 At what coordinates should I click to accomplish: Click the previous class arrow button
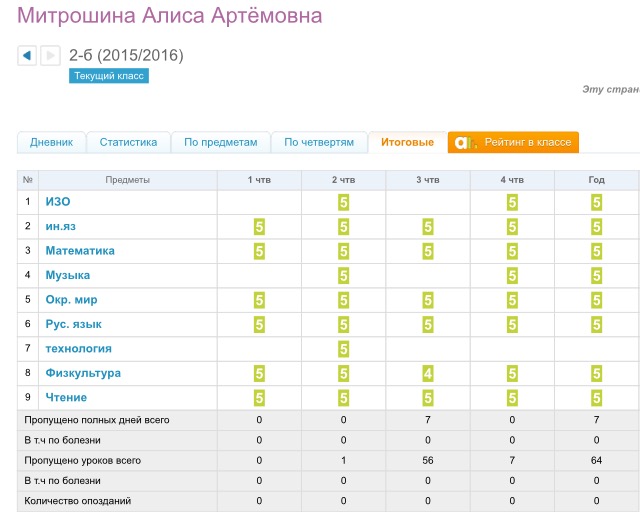tap(27, 56)
